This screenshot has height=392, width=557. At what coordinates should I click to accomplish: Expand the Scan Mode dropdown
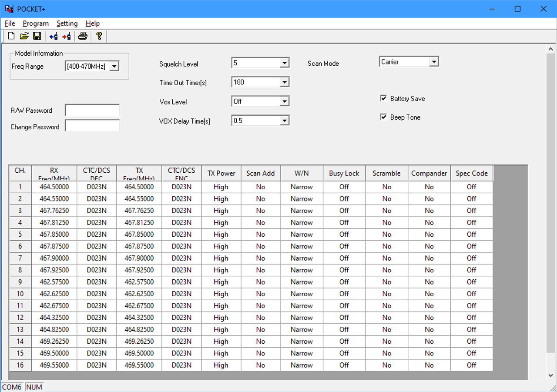[433, 62]
